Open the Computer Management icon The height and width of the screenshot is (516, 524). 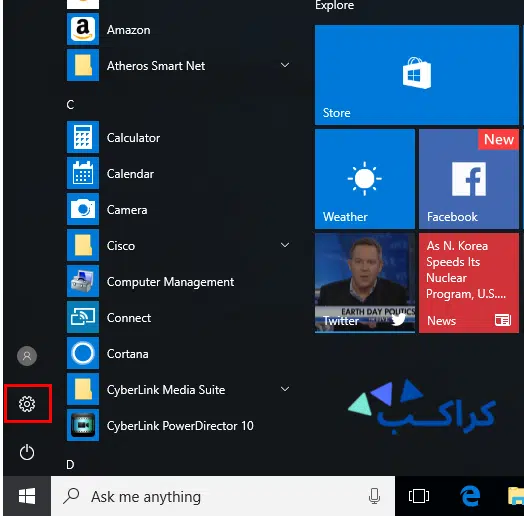tap(83, 281)
